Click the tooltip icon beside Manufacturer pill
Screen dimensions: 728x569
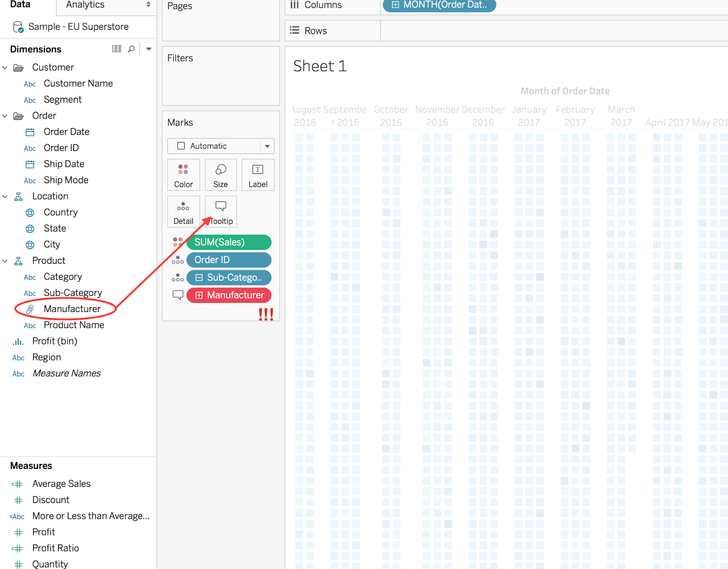click(x=177, y=295)
